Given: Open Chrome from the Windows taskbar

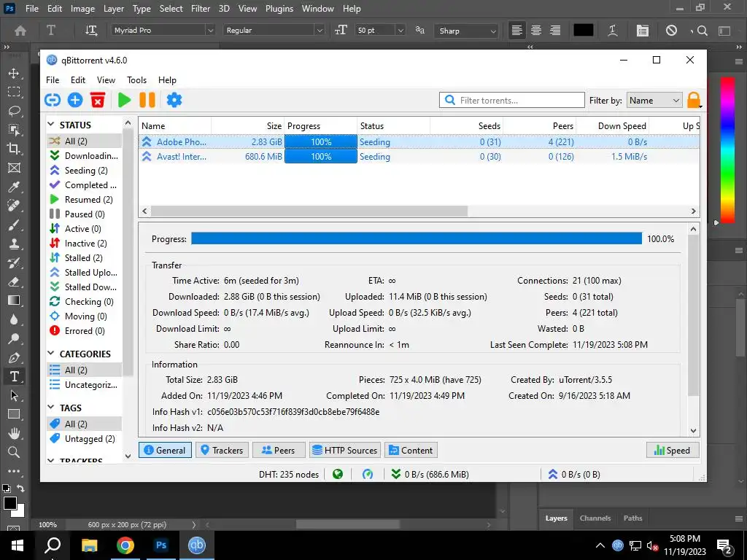Looking at the screenshot, I should click(125, 545).
